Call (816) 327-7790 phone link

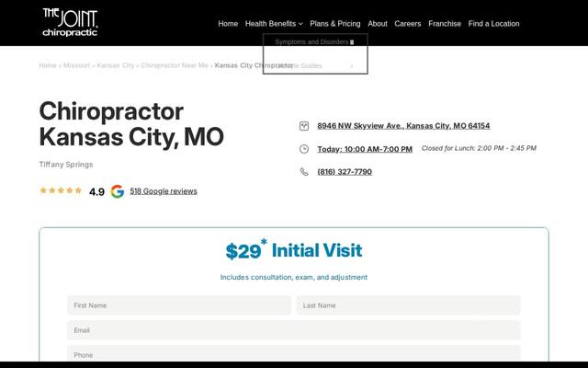(x=345, y=172)
